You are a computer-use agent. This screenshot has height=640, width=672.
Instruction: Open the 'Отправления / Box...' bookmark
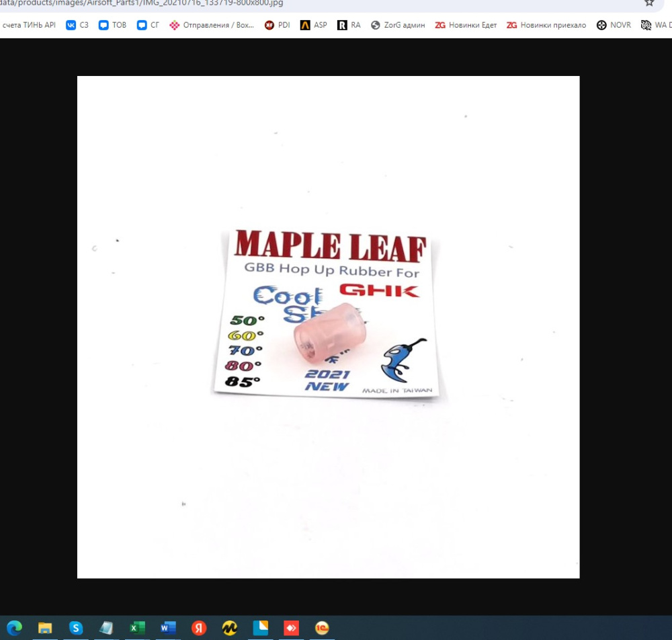coord(212,25)
